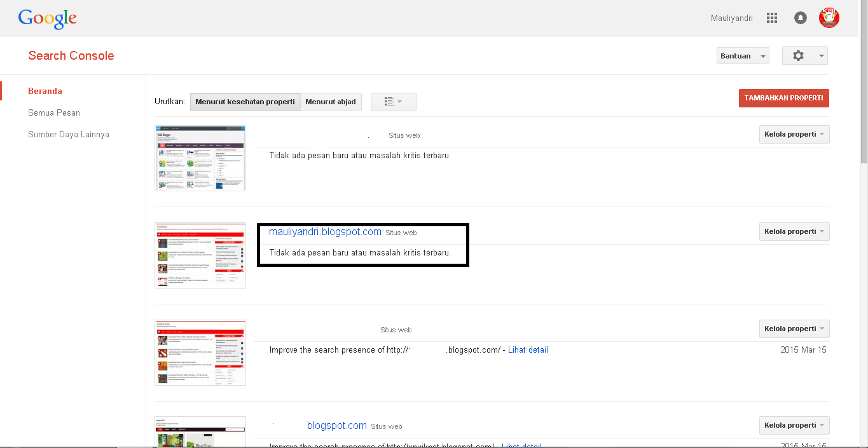
Task: Open the notifications bell
Action: 801,18
